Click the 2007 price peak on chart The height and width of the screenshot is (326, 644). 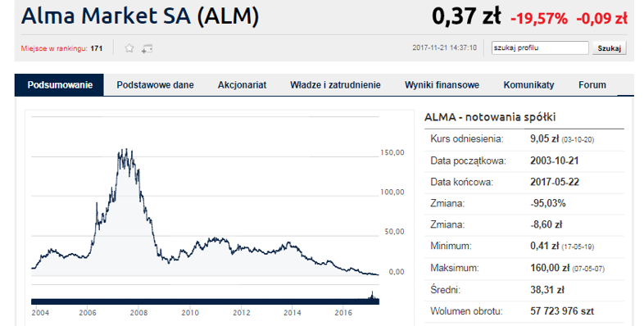coord(126,150)
